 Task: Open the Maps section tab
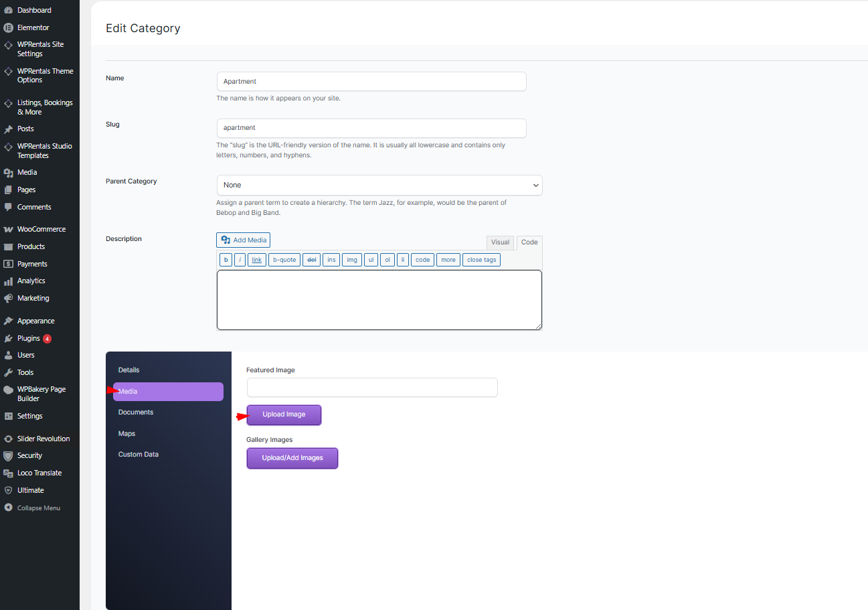tap(127, 434)
